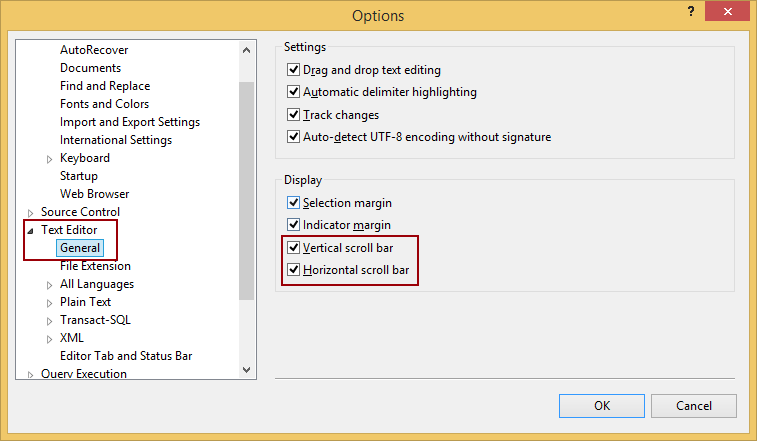Expand the All Languages node
Viewport: 757px width, 441px height.
49,285
